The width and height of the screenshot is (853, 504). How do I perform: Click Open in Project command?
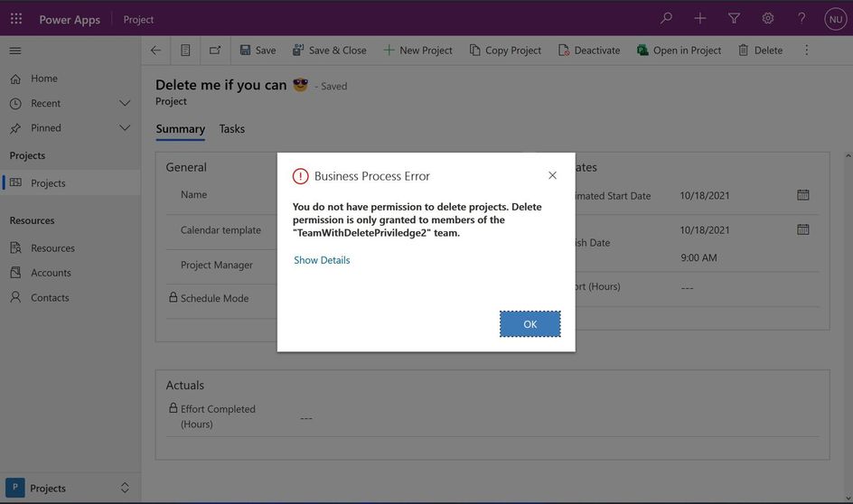click(679, 50)
